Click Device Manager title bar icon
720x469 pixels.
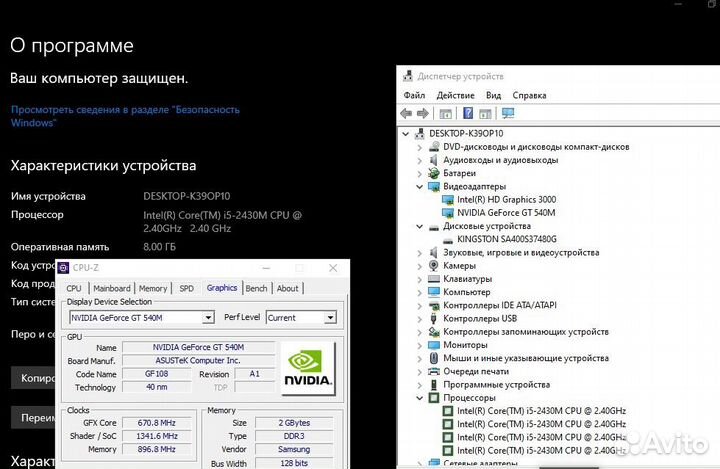click(x=408, y=76)
